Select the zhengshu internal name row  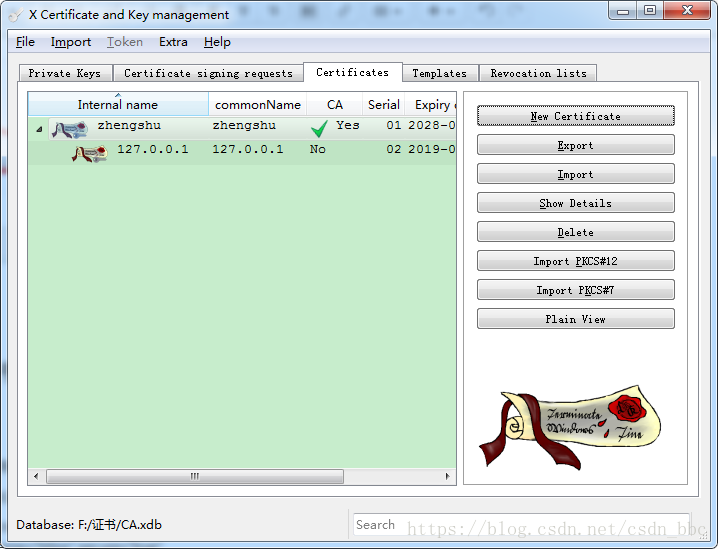pos(129,125)
